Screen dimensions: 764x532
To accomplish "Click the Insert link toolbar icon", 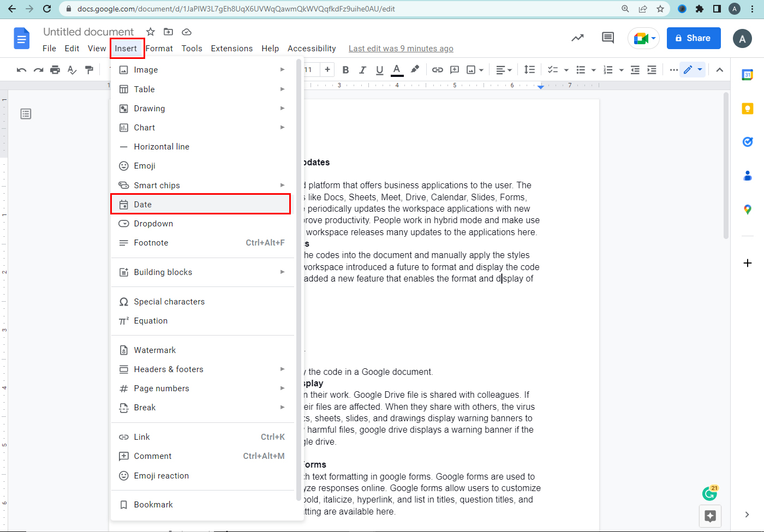I will click(x=438, y=70).
